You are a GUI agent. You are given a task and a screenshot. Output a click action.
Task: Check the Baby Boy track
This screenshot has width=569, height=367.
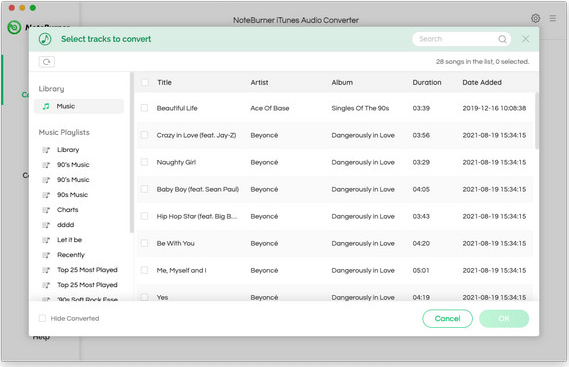click(x=144, y=189)
